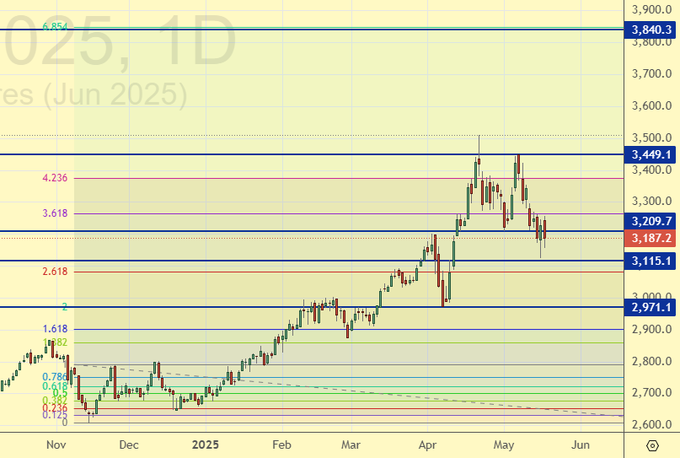Click the Nov label on time axis
This screenshot has width=680, height=458.
click(x=54, y=443)
